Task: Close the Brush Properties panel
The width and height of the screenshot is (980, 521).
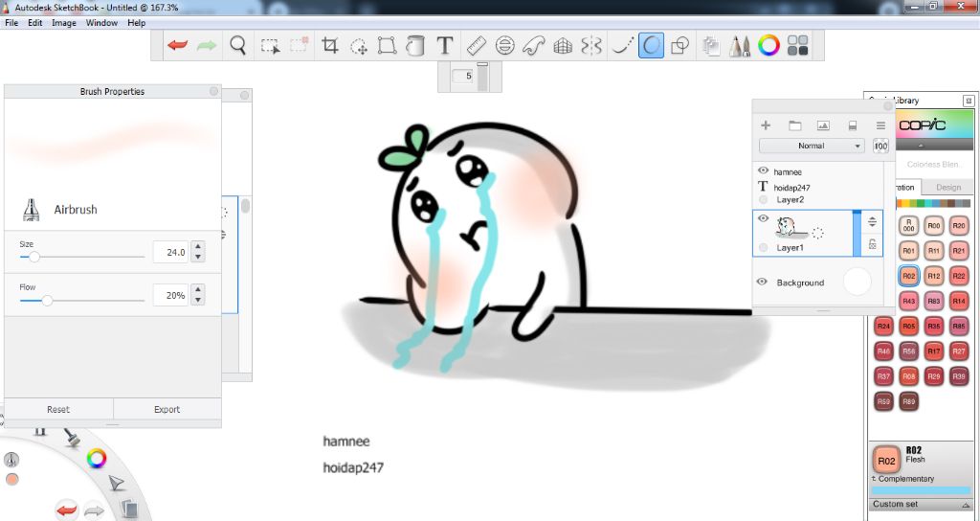Action: [x=213, y=91]
